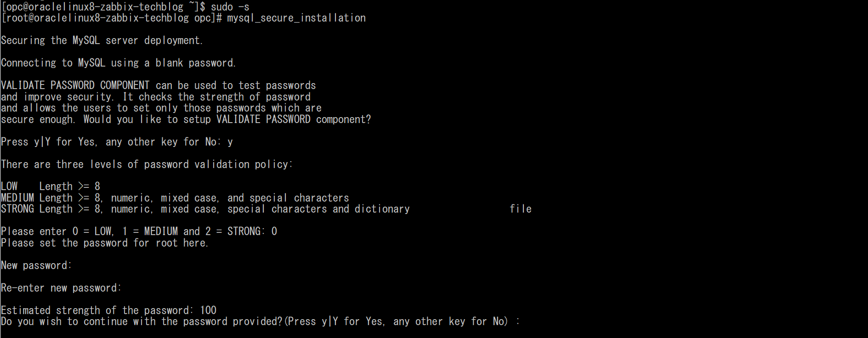Click the mysql_secure_installation command

coord(296,18)
